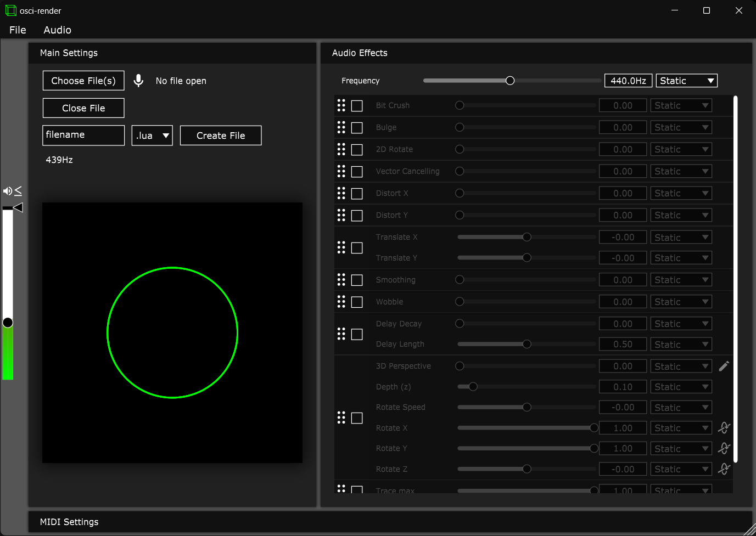Click the Frequency slider handle
Viewport: 756px width, 536px height.
tap(510, 81)
